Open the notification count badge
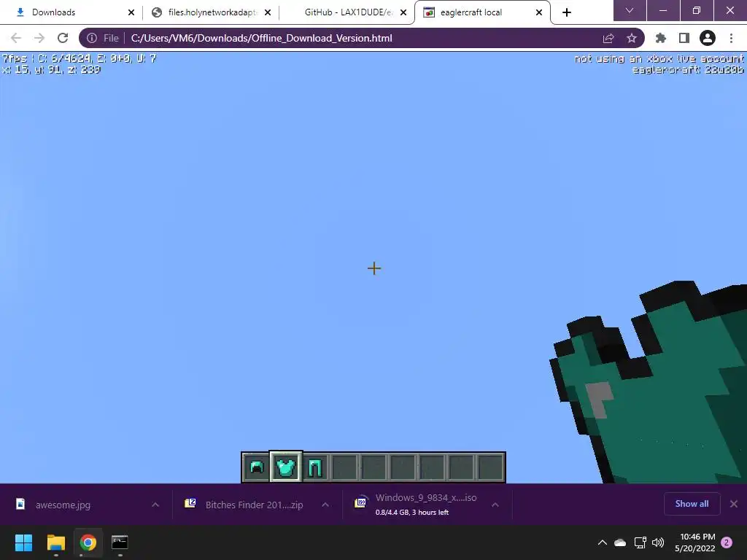 [727, 542]
